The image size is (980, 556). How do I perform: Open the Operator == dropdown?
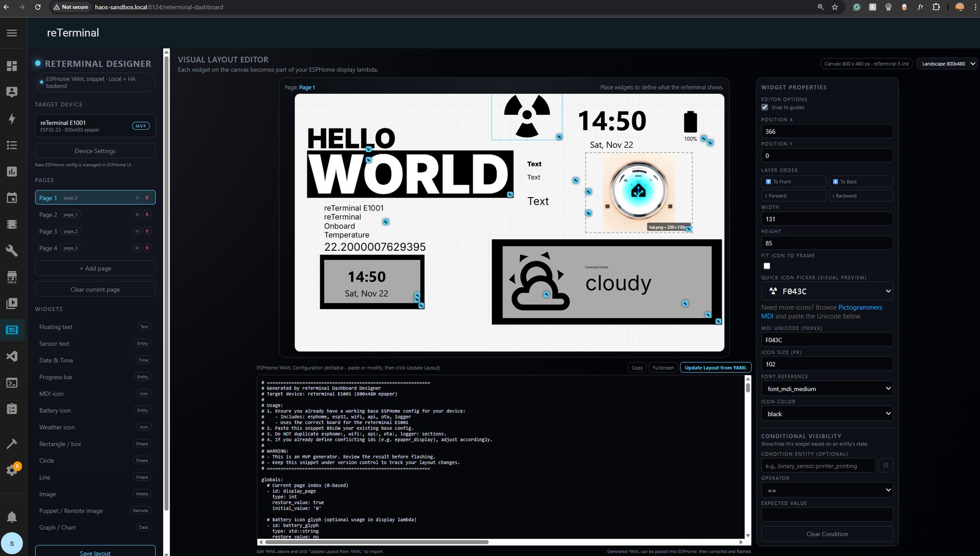[827, 490]
